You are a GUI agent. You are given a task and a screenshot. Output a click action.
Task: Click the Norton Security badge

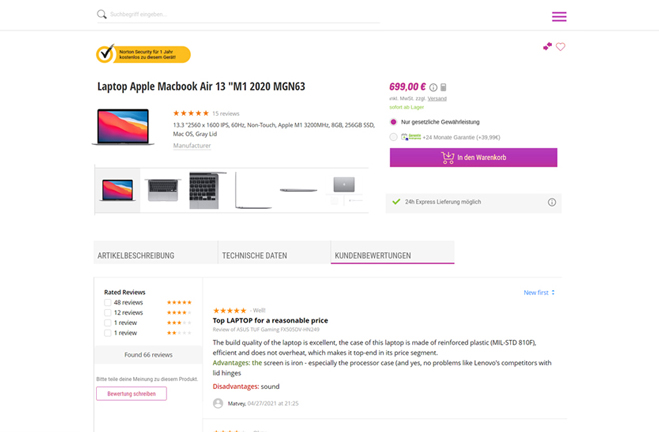click(143, 54)
